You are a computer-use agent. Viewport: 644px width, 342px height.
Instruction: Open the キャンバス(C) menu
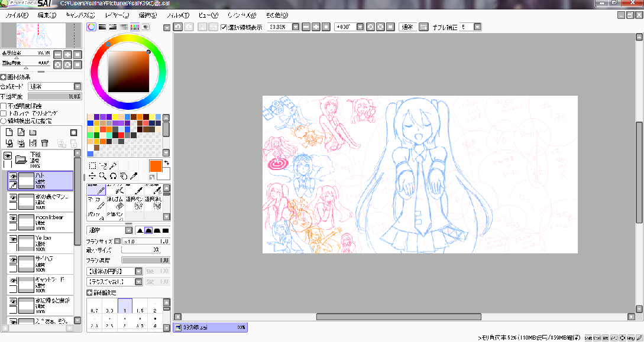(80, 15)
